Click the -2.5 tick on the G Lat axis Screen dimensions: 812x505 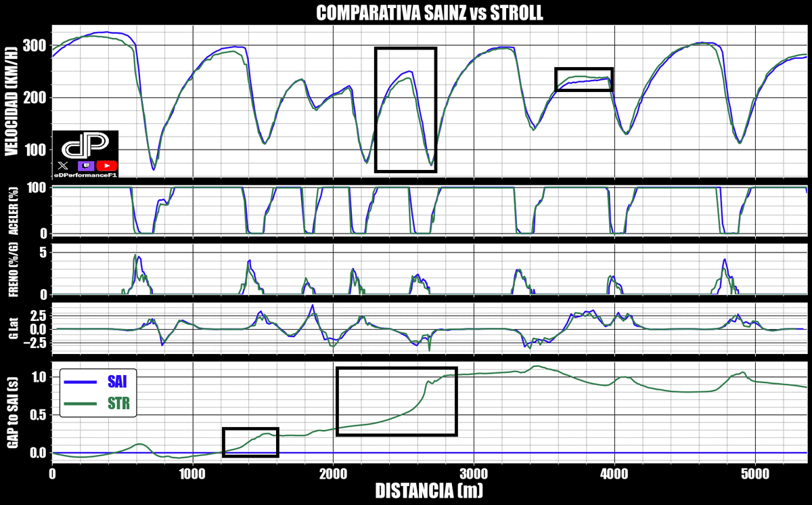(35, 343)
